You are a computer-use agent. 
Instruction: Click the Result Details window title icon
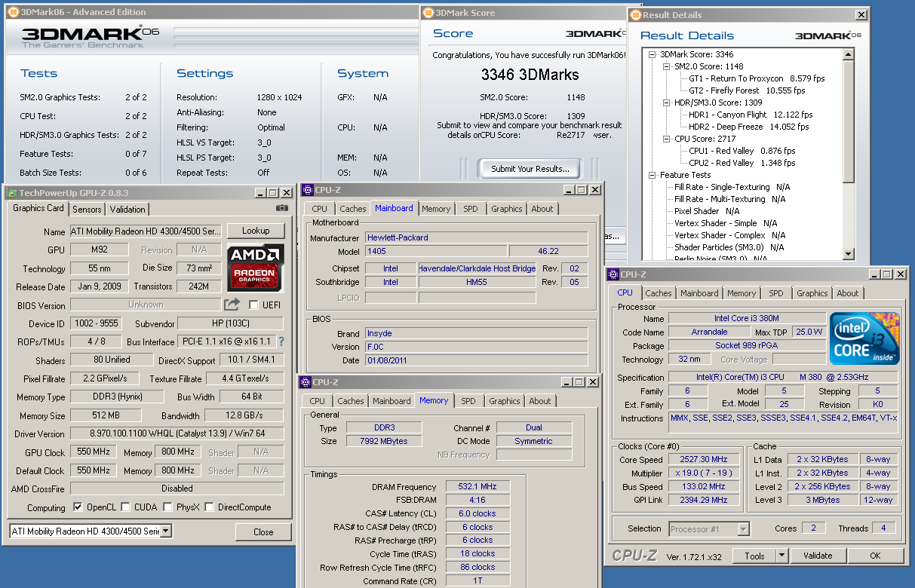pos(634,14)
